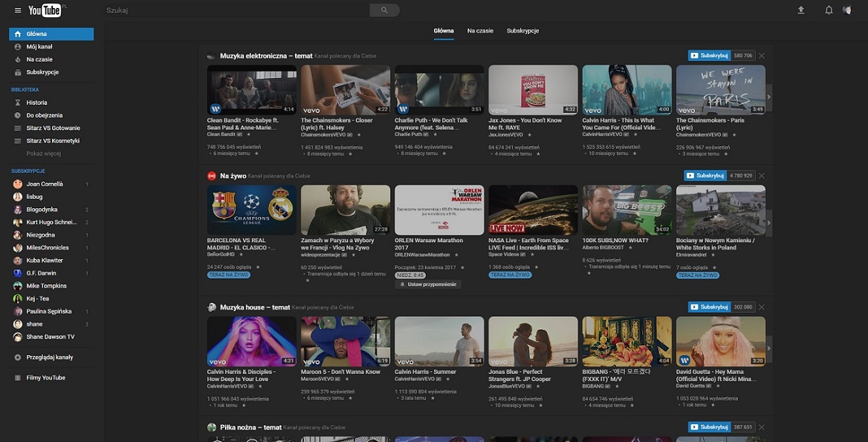Open the Piłka nożna – temat heading
The image size is (868, 442).
[250, 428]
